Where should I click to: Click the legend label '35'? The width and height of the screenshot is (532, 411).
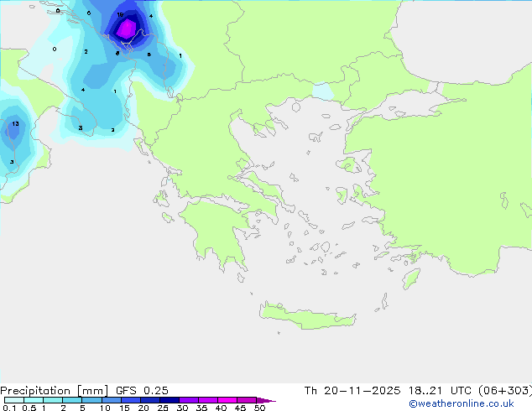201,408
